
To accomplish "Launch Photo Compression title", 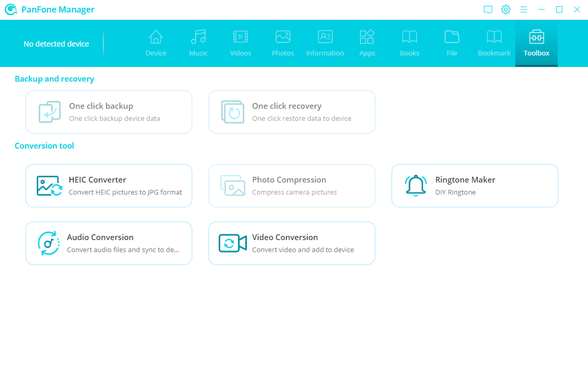I will tap(289, 180).
